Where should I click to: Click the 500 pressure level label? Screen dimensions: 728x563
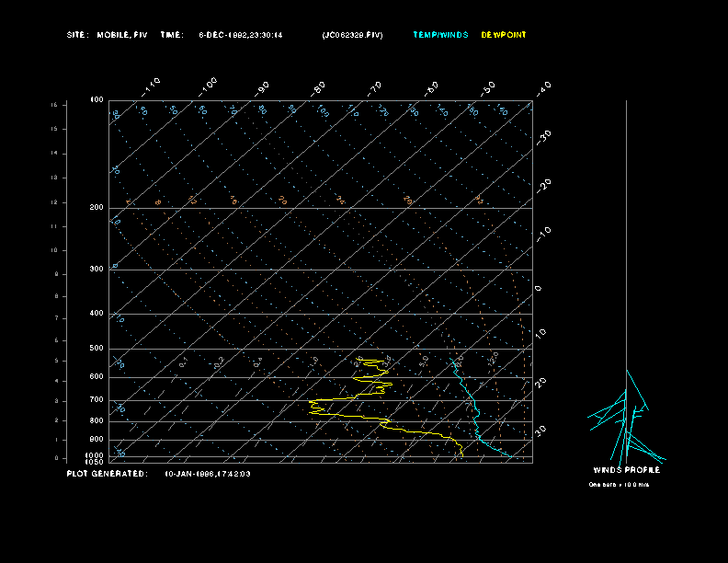tap(97, 348)
